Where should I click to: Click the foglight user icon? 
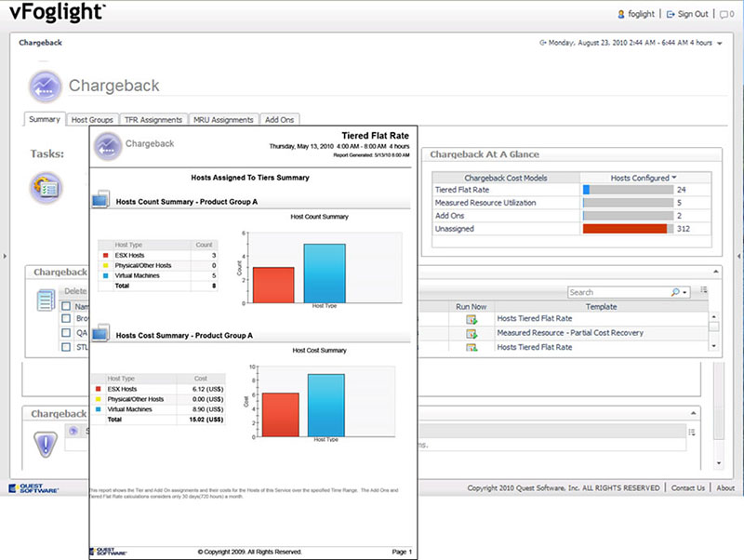(x=621, y=14)
